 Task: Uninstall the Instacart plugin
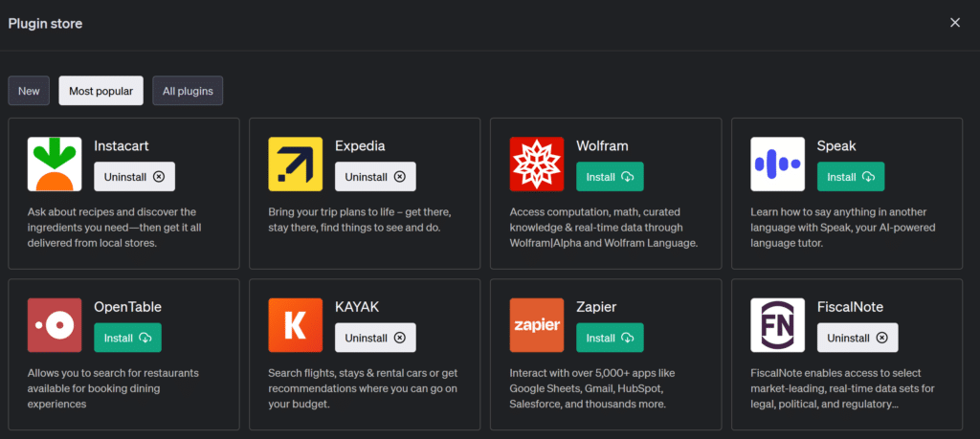tap(134, 177)
